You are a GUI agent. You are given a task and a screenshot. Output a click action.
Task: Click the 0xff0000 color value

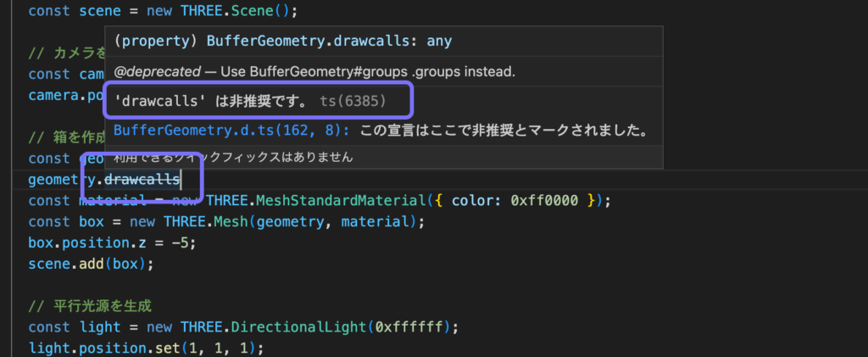[x=545, y=200]
